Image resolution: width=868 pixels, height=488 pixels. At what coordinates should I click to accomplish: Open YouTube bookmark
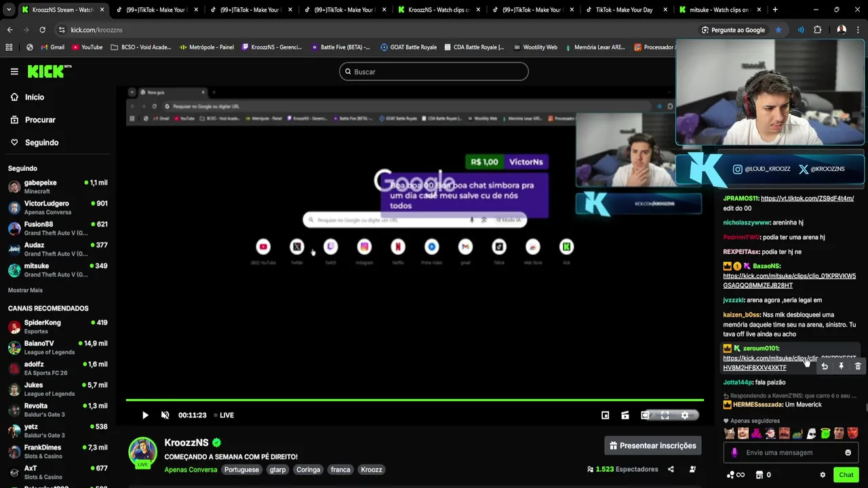(x=87, y=47)
